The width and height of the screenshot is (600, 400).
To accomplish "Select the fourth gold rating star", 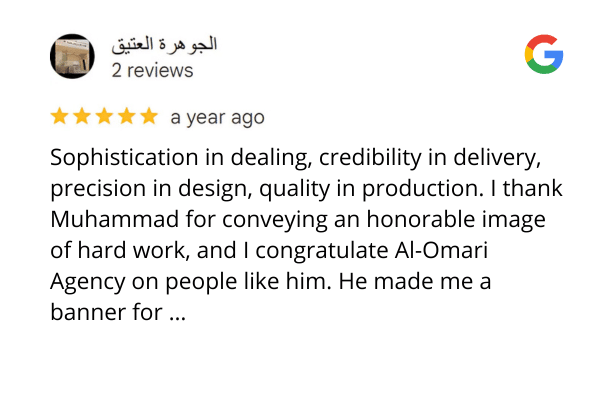I will [127, 116].
